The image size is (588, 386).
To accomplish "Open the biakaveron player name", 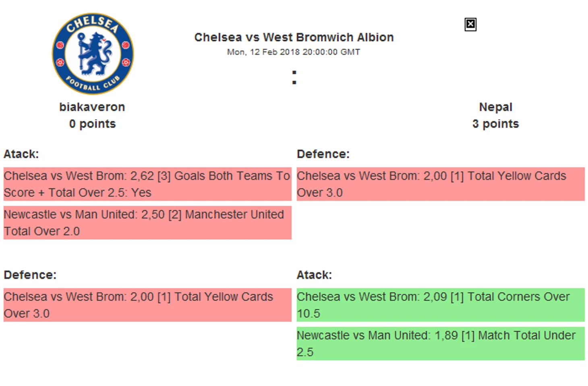I will [x=92, y=107].
